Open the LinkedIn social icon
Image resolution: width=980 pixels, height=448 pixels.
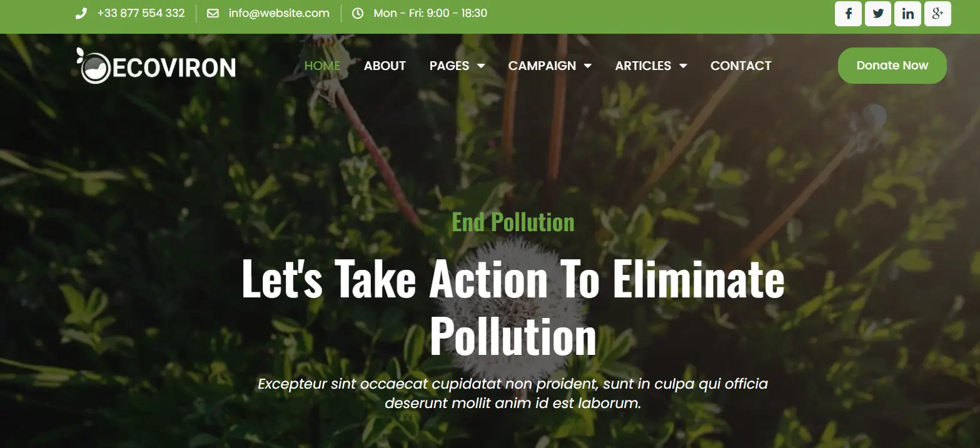click(907, 13)
